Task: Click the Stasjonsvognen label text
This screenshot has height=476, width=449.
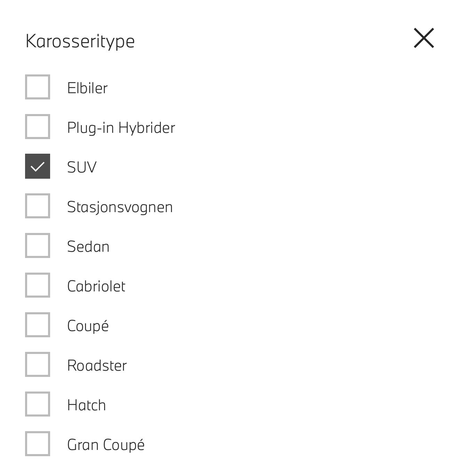Action: point(120,207)
